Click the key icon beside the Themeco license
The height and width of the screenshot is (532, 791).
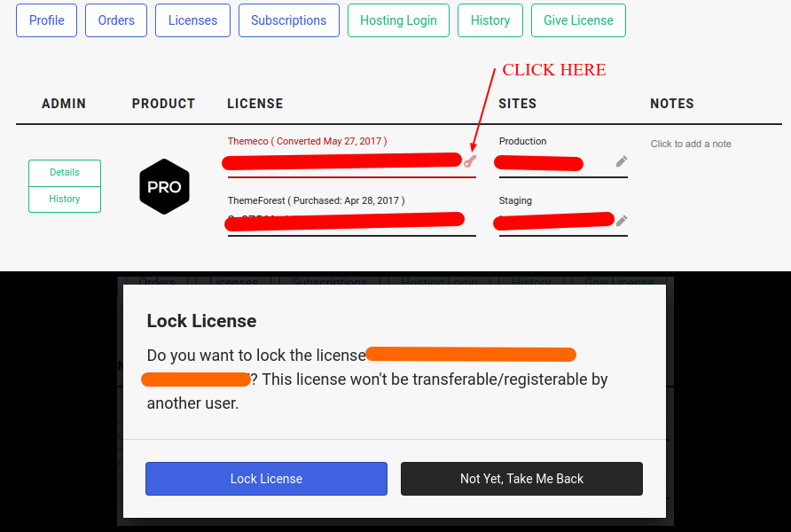coord(470,161)
